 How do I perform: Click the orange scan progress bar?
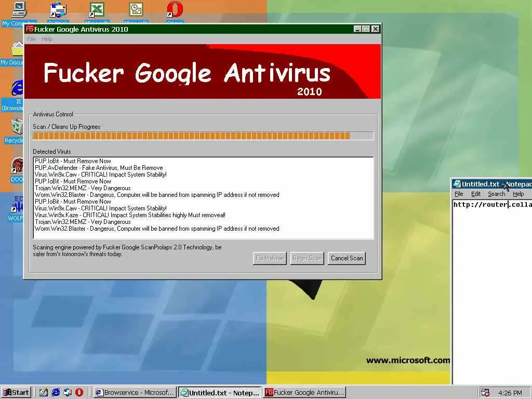(x=203, y=136)
